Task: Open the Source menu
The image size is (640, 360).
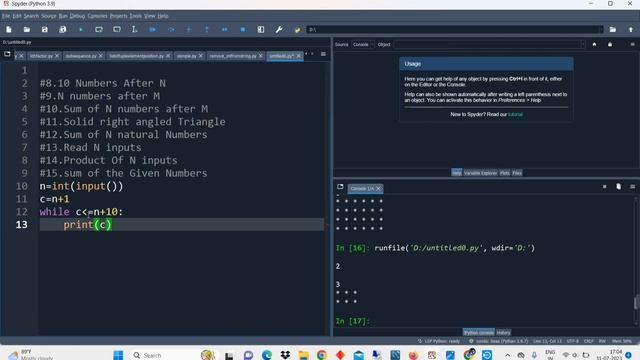Action: 49,16
